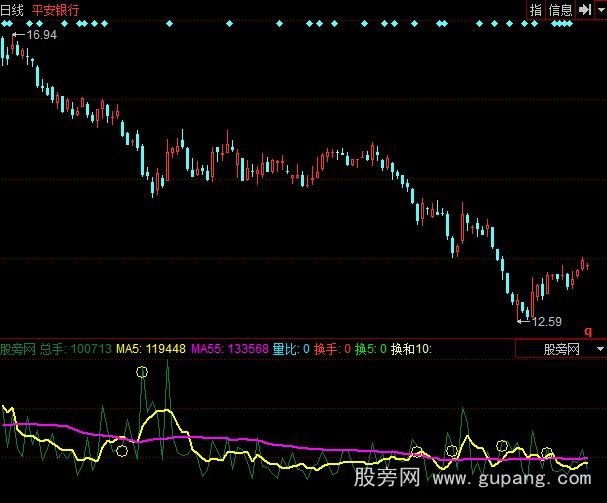Image resolution: width=607 pixels, height=503 pixels.
Task: Click the 换和10: label
Action: click(x=411, y=349)
